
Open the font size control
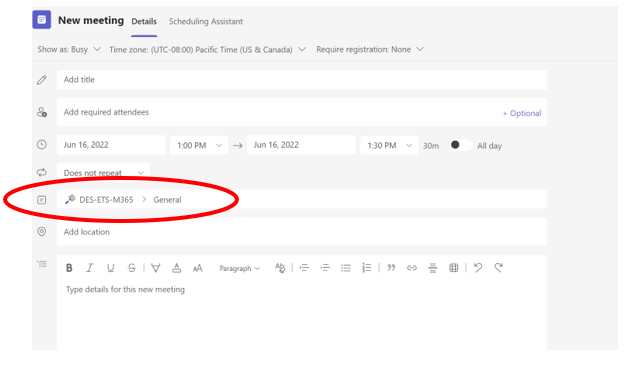pos(197,268)
